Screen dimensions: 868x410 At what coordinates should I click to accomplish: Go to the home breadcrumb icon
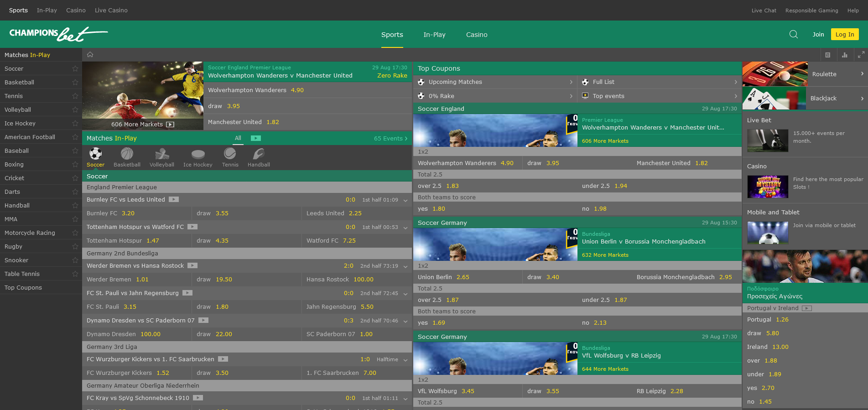point(90,54)
